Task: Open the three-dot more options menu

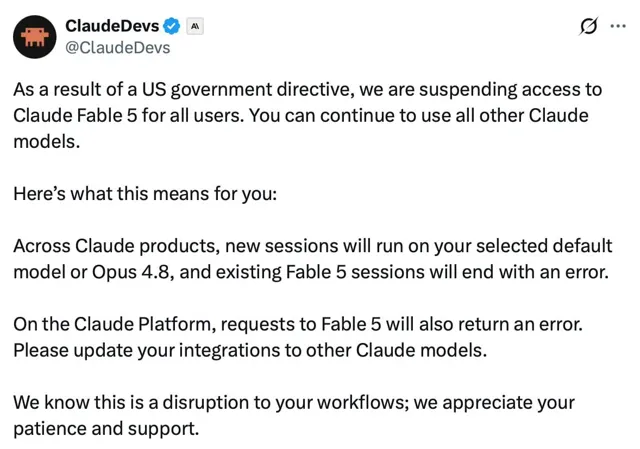Action: 618,26
